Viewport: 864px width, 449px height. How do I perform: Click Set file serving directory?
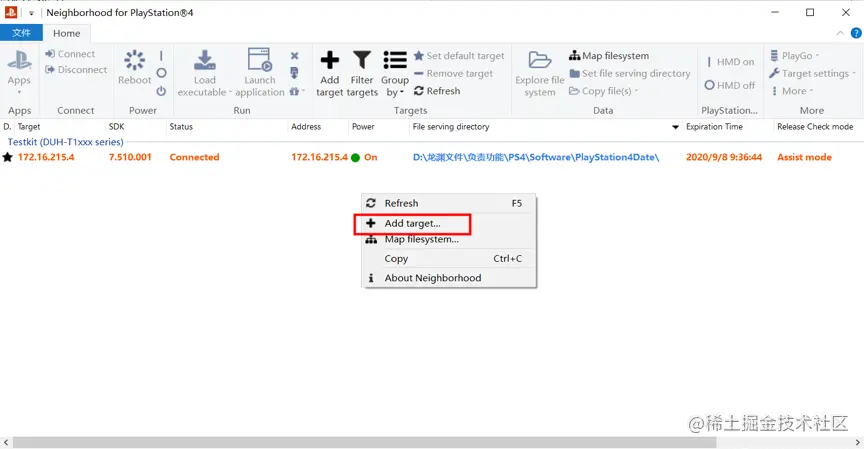point(629,73)
